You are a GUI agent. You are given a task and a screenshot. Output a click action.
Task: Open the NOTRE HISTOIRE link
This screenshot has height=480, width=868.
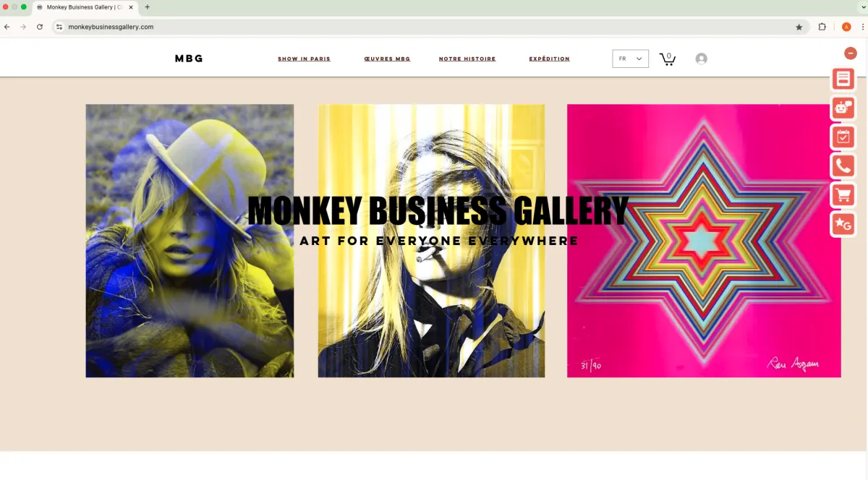[x=467, y=59]
